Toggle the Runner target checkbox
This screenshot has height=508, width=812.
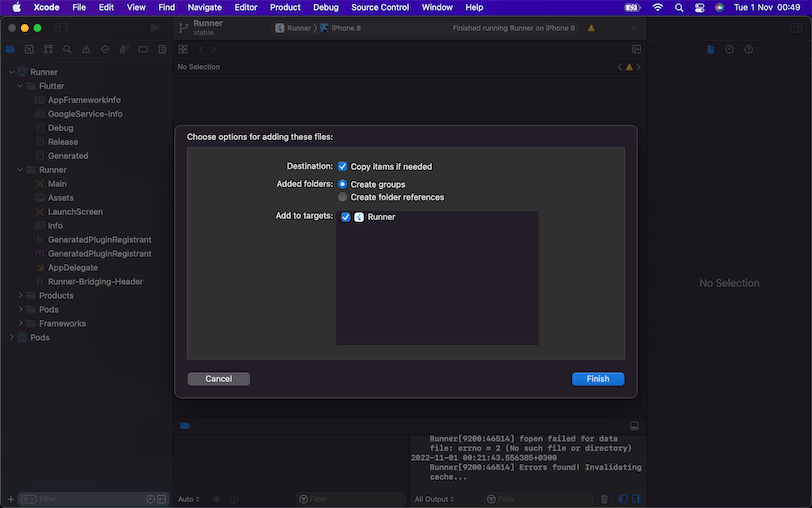[345, 217]
